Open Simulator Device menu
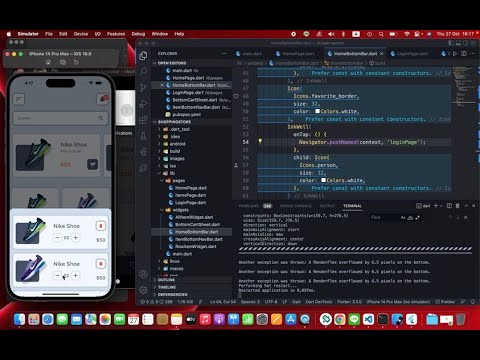 81,34
